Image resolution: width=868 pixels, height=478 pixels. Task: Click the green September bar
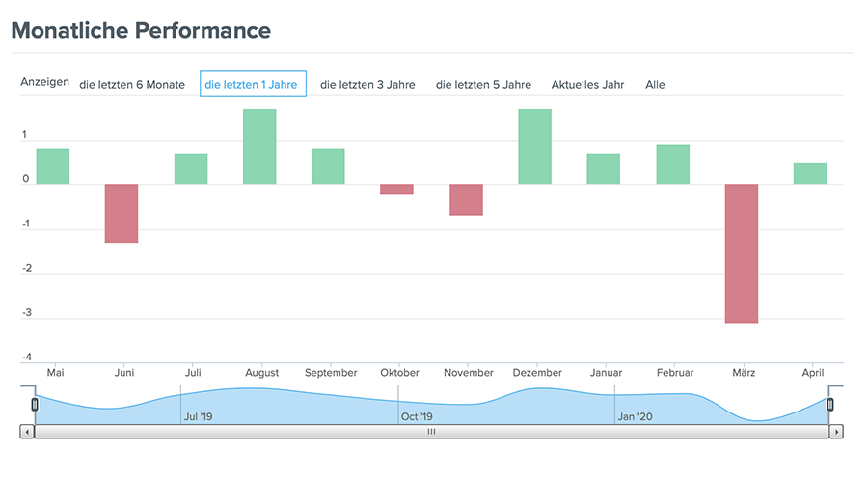[328, 167]
